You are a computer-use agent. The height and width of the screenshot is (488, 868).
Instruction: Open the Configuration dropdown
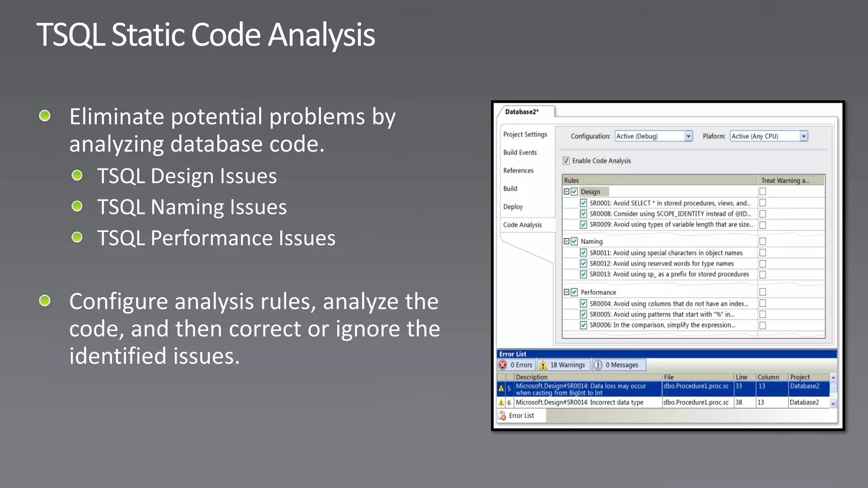(654, 136)
